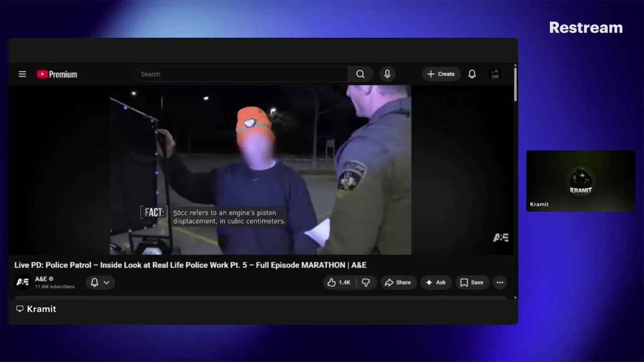Open the more actions three-dot menu

click(500, 283)
